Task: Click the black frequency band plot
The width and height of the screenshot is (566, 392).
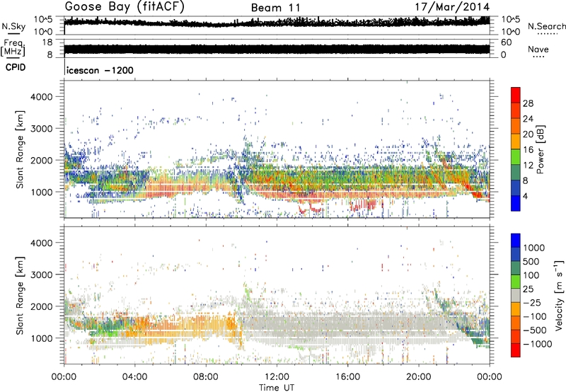Action: coord(277,50)
